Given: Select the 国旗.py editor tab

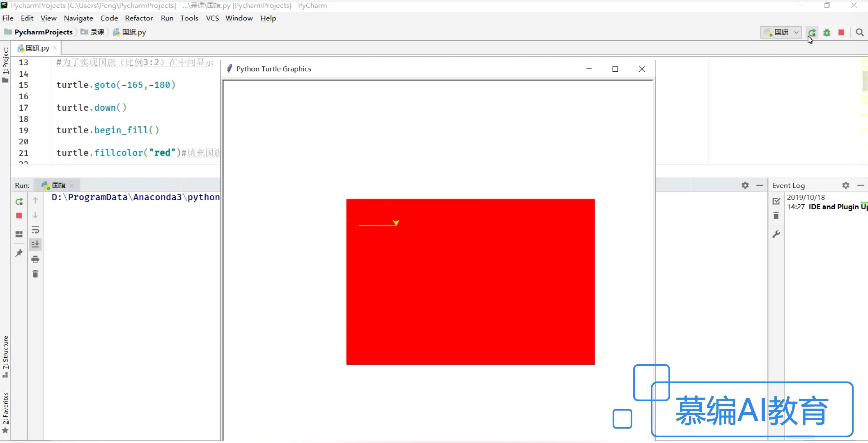Looking at the screenshot, I should tap(37, 48).
